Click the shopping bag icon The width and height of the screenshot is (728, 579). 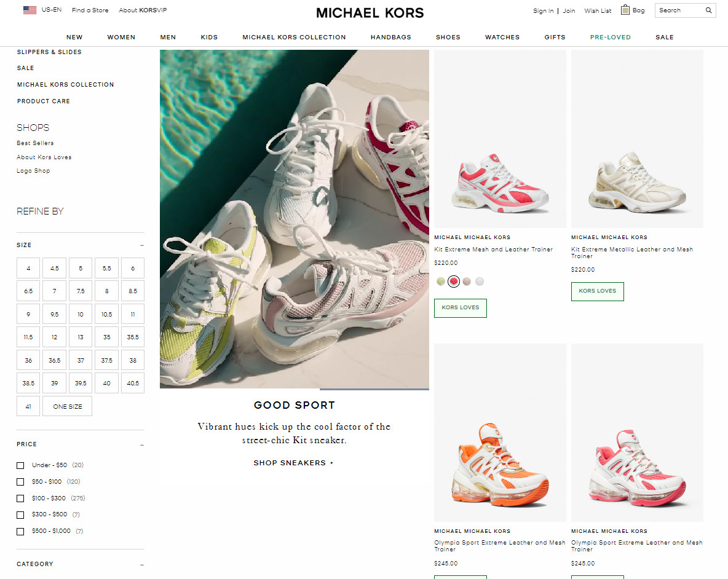[x=625, y=10]
